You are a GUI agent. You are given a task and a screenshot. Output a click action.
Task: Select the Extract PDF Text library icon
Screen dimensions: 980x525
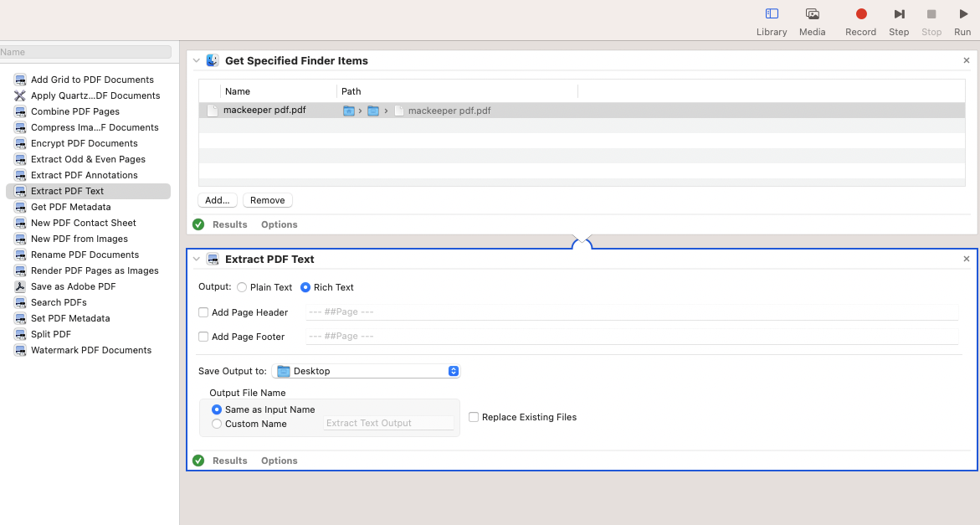click(20, 191)
